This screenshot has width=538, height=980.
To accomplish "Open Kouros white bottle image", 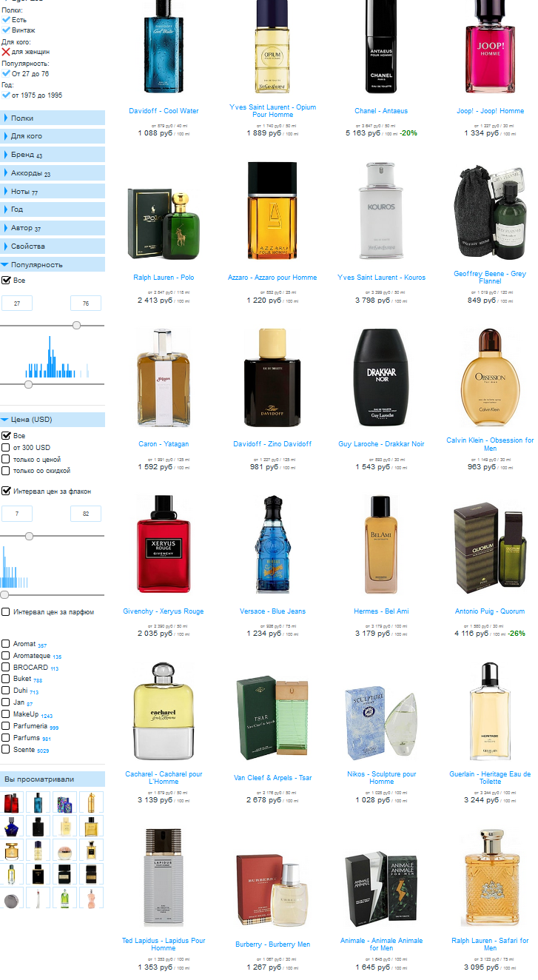I will coord(381,211).
